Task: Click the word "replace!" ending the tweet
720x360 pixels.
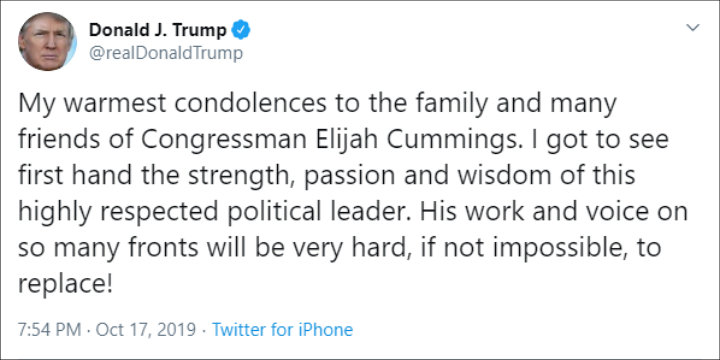Action: (x=65, y=285)
